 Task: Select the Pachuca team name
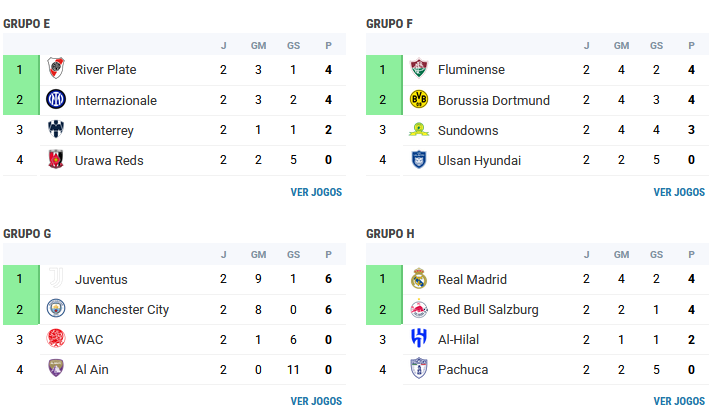click(x=463, y=370)
